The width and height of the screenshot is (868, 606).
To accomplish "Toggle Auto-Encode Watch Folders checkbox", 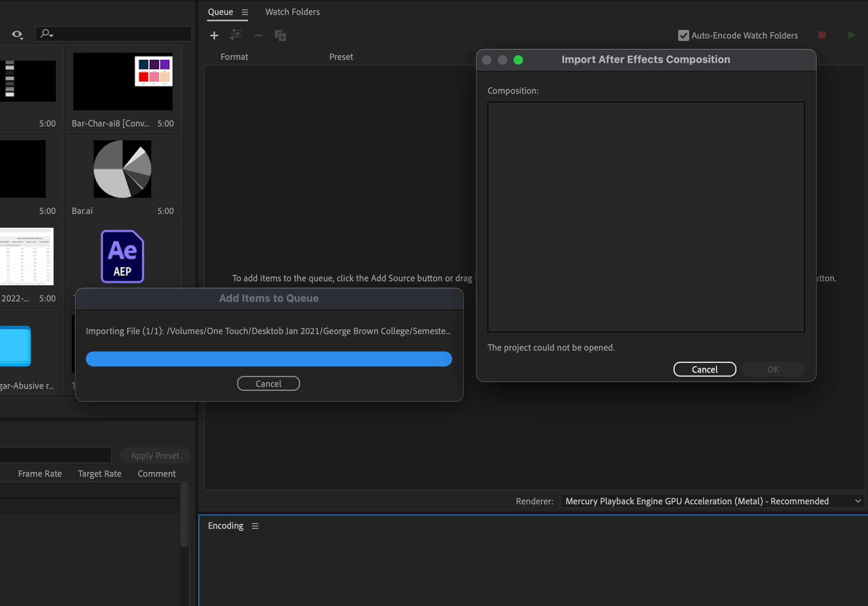I will pos(683,35).
